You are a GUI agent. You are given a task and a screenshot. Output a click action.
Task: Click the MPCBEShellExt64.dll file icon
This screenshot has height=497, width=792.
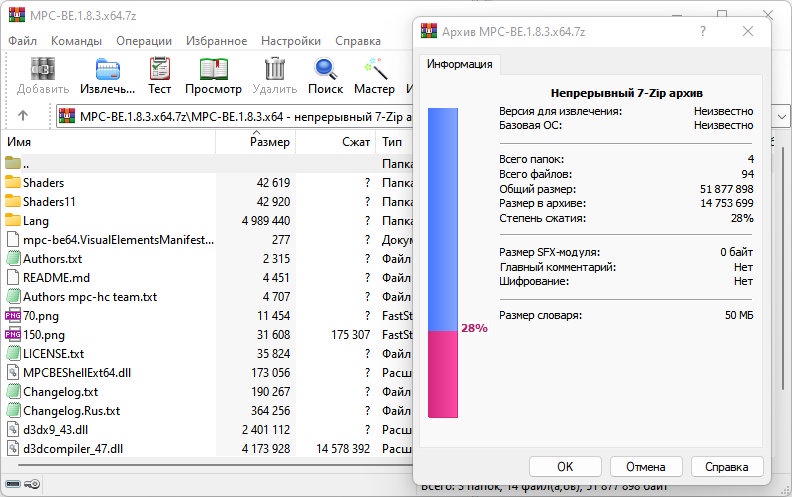[x=13, y=373]
